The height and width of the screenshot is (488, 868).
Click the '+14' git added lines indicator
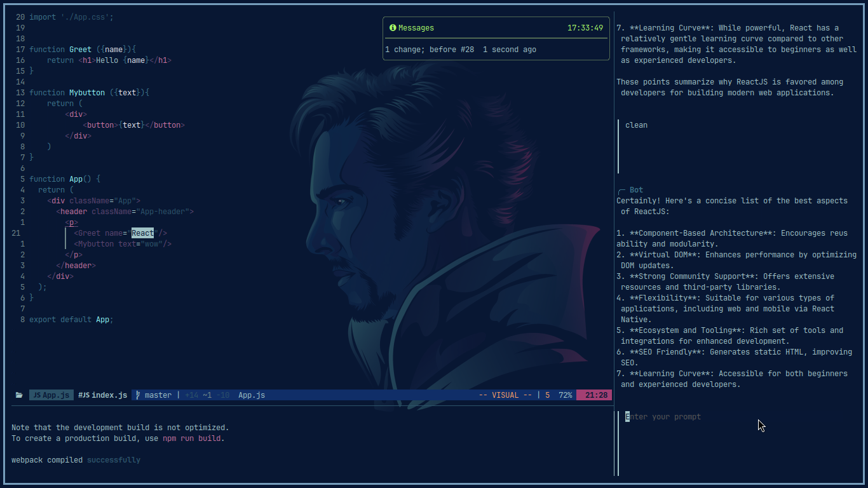(192, 395)
